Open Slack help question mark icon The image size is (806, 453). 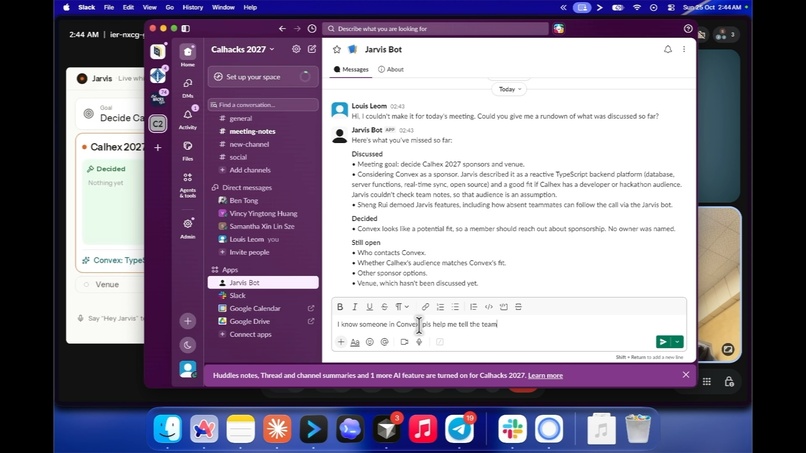tap(688, 29)
